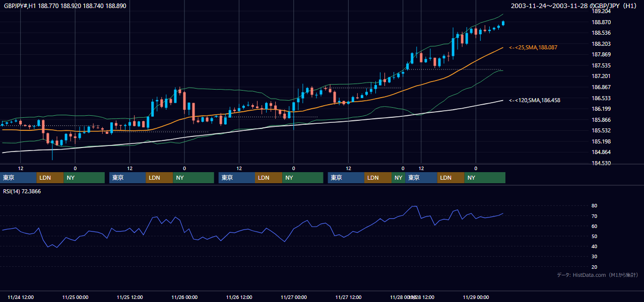Click the 11/26 12:00 time axis label
The width and height of the screenshot is (644, 302).
239,297
